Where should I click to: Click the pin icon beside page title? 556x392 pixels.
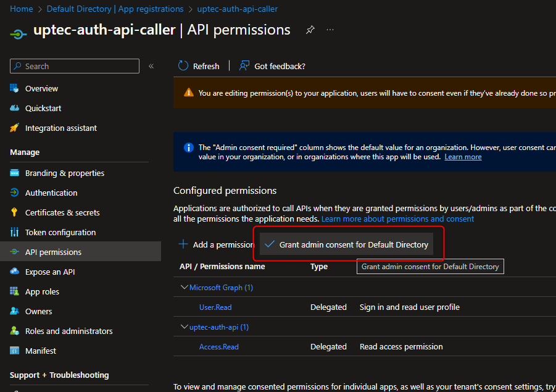pos(310,30)
